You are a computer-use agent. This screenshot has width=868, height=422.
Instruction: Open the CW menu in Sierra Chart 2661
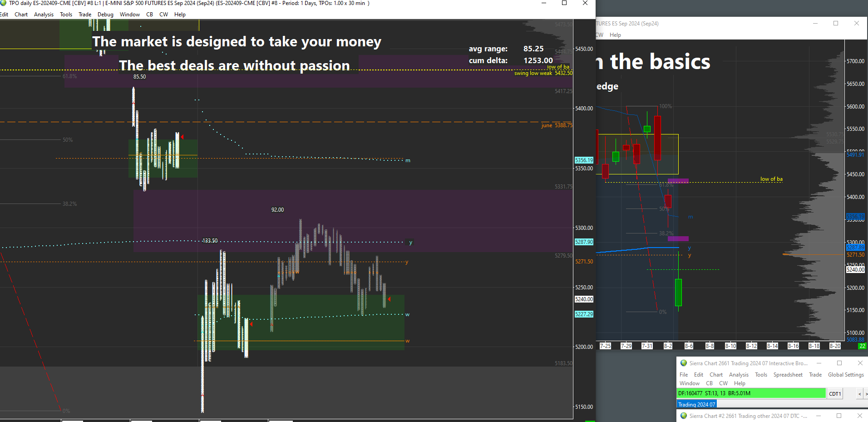pos(724,383)
